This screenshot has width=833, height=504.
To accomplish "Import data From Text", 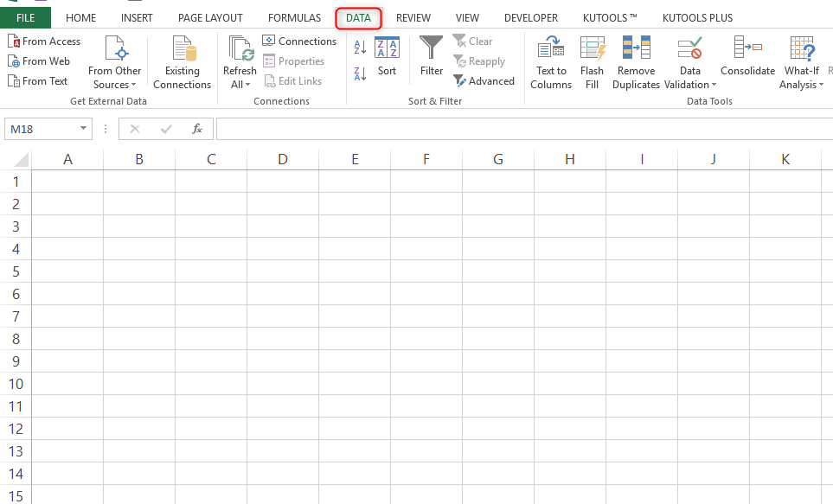I will click(x=38, y=81).
